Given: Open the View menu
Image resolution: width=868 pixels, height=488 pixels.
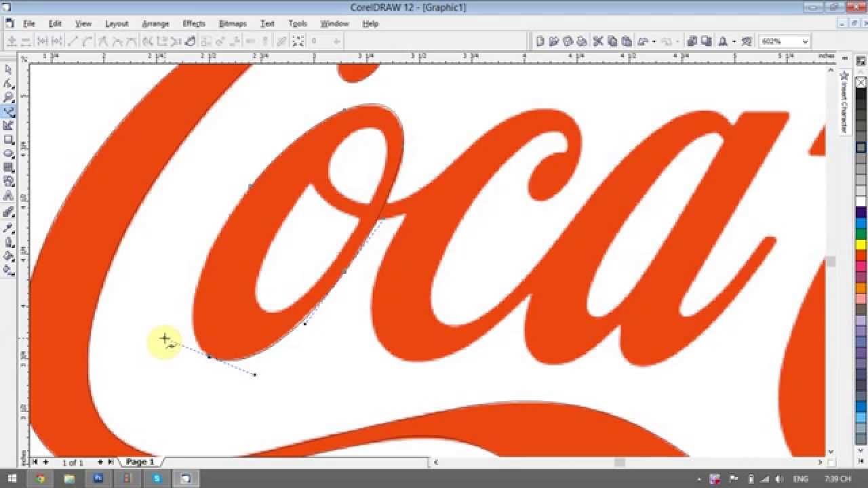Looking at the screenshot, I should [83, 23].
